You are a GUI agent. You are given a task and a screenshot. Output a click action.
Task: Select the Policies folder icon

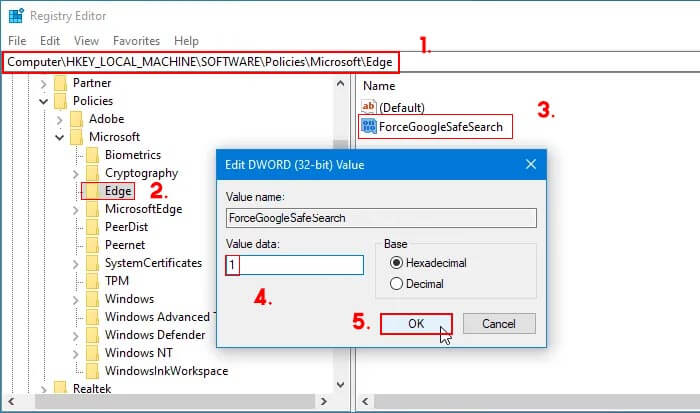coord(60,101)
